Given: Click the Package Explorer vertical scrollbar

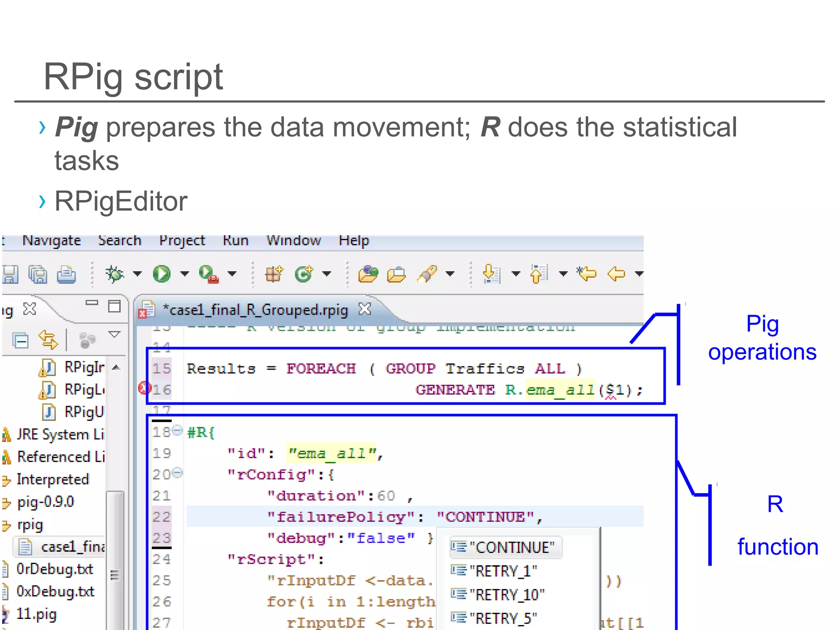Looking at the screenshot, I should point(115,560).
